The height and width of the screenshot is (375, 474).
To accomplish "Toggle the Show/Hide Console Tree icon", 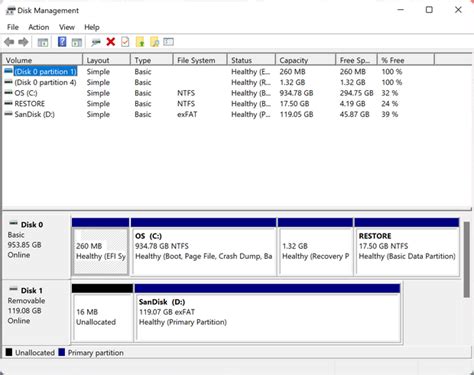I will click(43, 42).
